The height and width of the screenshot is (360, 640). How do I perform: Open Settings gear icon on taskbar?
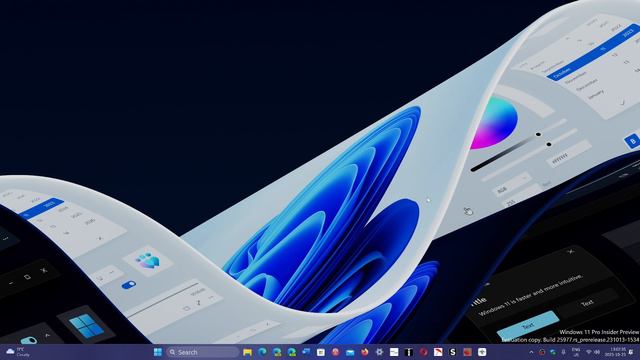pos(379,352)
